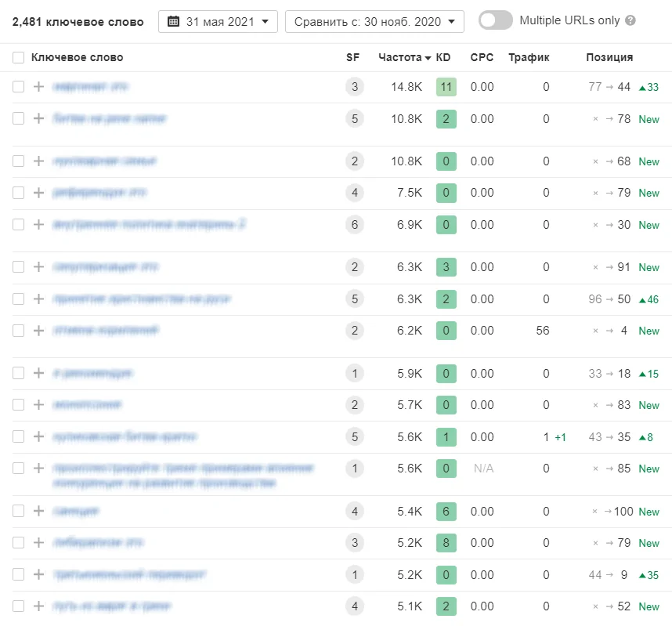Click the ▲46 position change value
The height and width of the screenshot is (626, 672).
tap(649, 299)
